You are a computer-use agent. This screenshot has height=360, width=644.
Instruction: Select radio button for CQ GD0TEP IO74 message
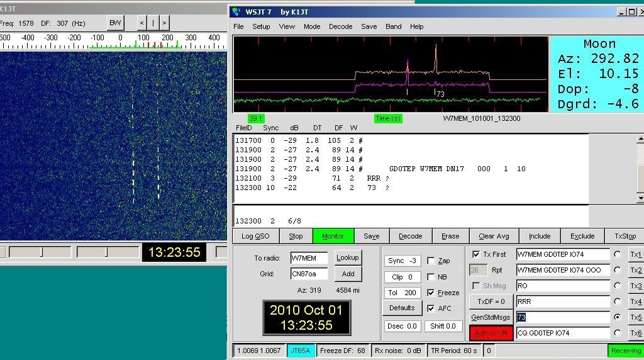click(618, 333)
